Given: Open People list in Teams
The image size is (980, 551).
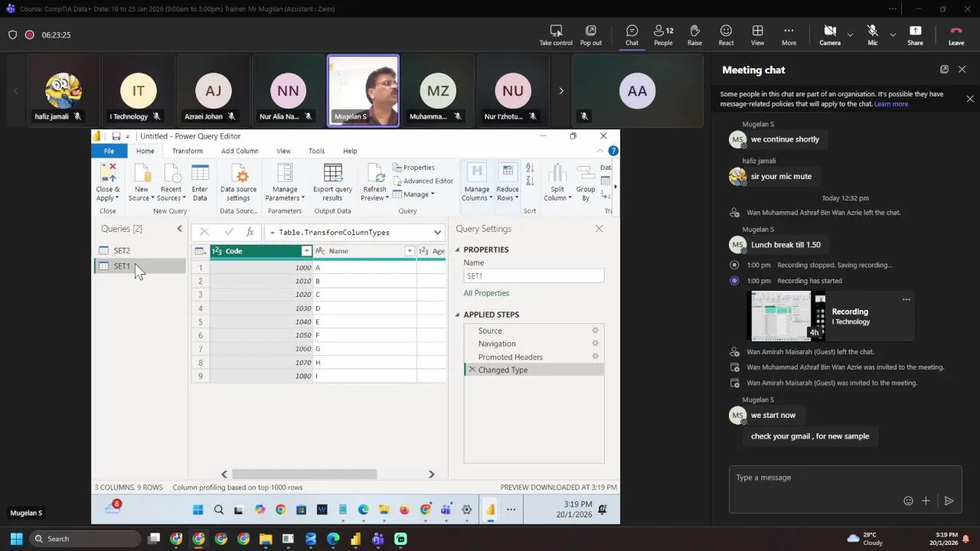Looking at the screenshot, I should 663,35.
